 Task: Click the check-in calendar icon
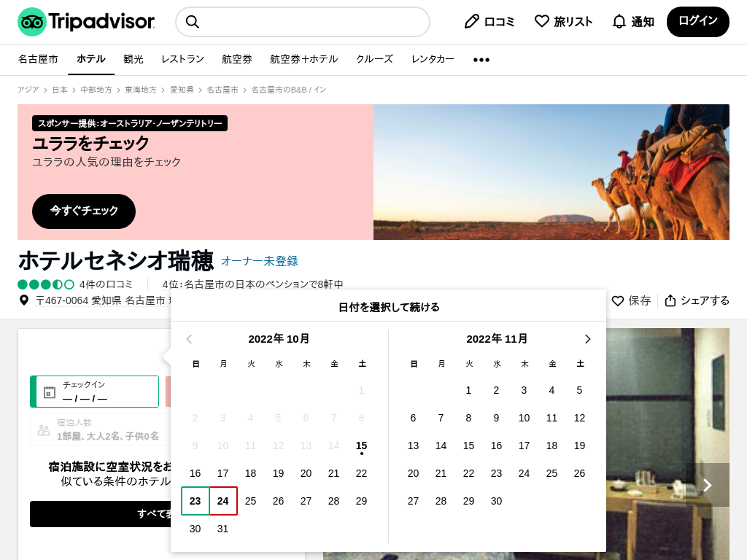pyautogui.click(x=50, y=392)
